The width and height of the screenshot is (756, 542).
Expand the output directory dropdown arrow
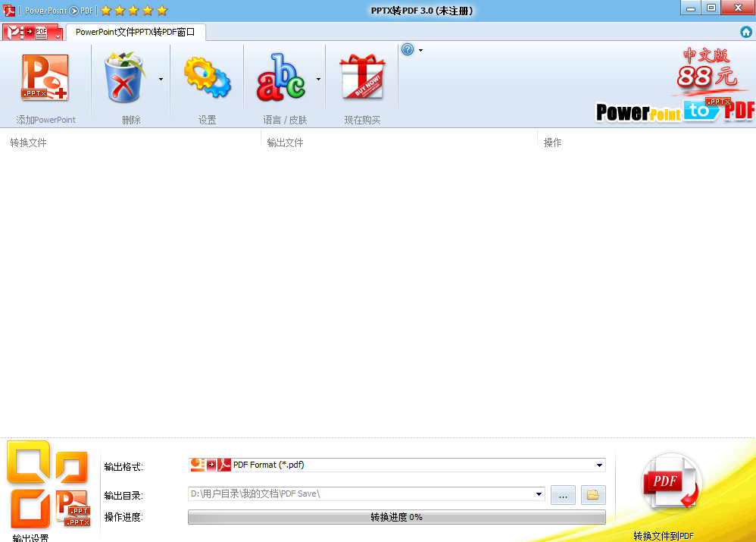pos(539,493)
